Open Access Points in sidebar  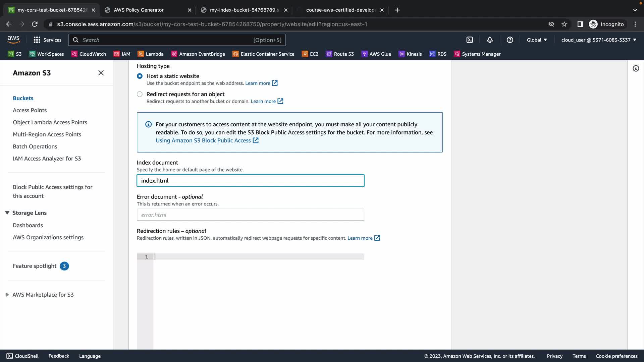30,110
